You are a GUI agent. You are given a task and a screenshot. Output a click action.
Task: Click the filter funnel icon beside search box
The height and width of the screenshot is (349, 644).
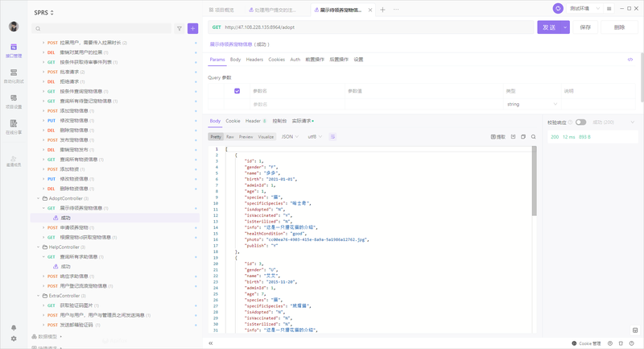[180, 28]
